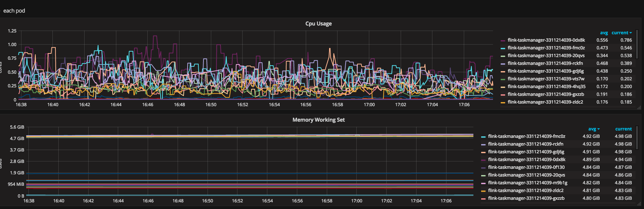Viewport: 644px width, 209px height.
Task: Click rckfn color line icon in Memory legend
Action: pos(483,144)
